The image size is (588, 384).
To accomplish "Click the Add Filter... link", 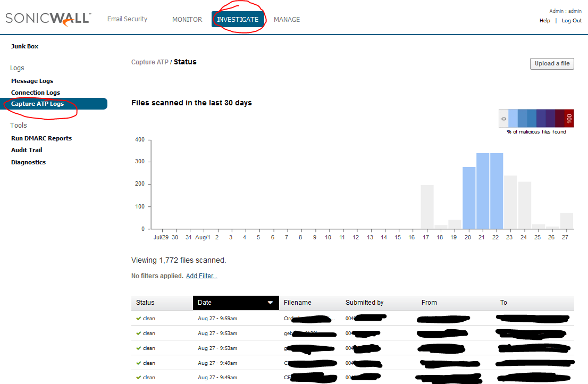I will tap(201, 276).
